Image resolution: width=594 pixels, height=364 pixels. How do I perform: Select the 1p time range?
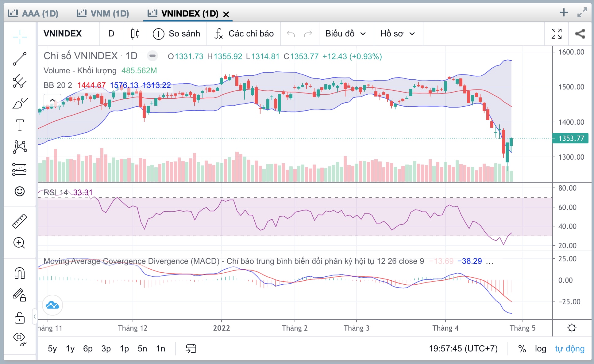pos(124,348)
